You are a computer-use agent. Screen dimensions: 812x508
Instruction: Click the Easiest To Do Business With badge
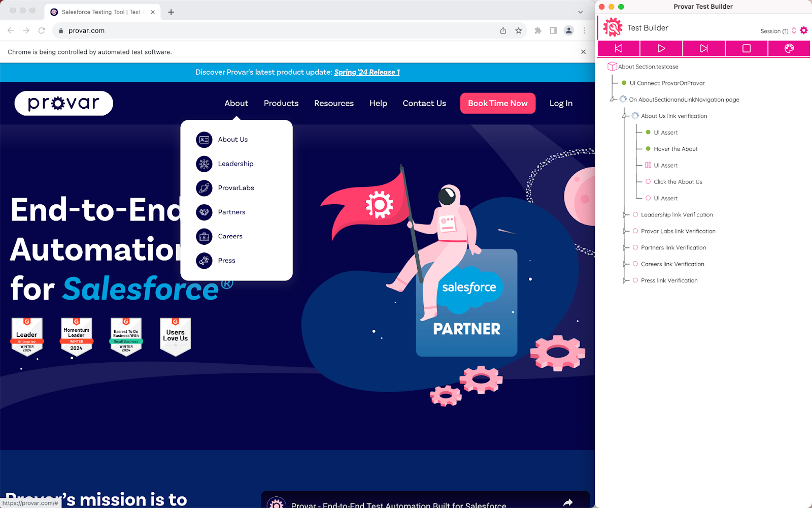coord(126,337)
